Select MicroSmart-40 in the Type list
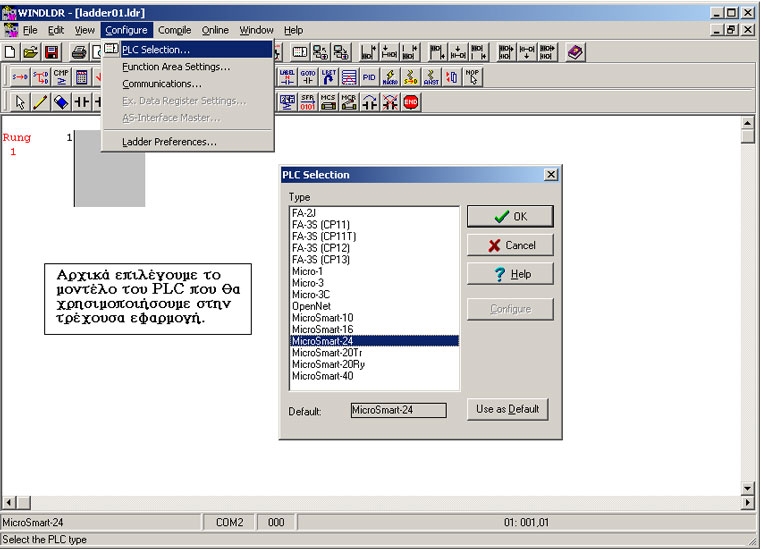 tap(321, 376)
